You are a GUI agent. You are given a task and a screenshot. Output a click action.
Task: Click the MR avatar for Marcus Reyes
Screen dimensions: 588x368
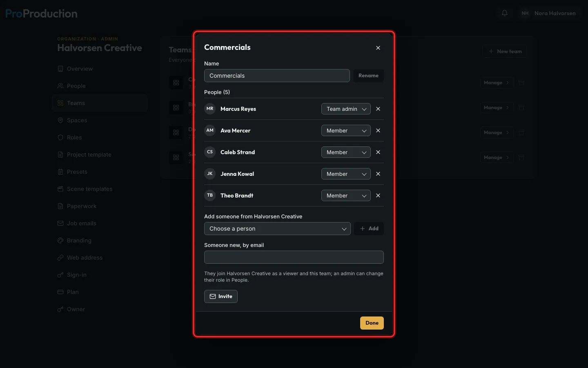tap(210, 109)
